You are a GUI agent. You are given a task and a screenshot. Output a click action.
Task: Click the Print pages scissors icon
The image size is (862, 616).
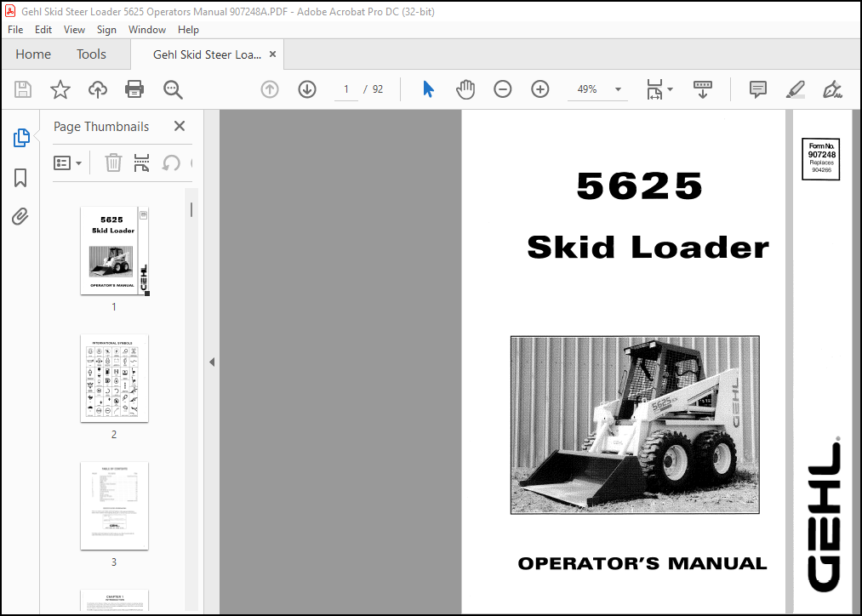[x=141, y=163]
